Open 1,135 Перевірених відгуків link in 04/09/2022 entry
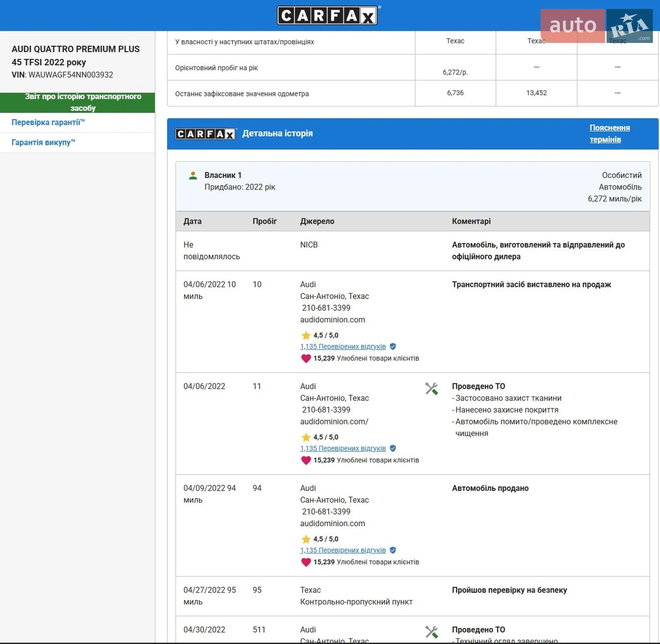Screen dimensions: 660x644 [x=343, y=550]
